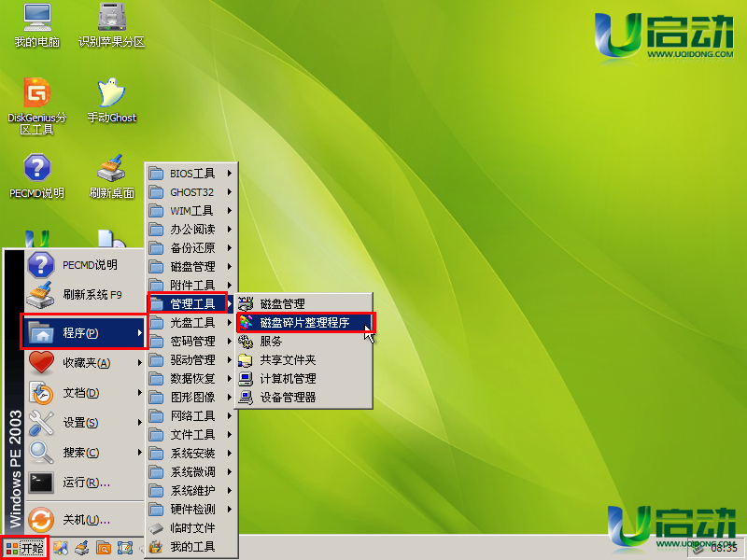This screenshot has width=747, height=560.
Task: Expand the 系统安装 submenu arrow
Action: (x=230, y=453)
